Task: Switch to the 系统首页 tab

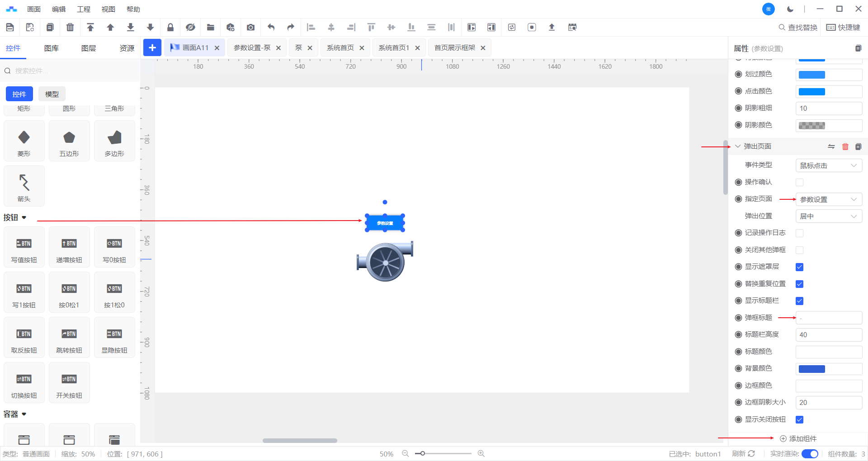Action: pyautogui.click(x=340, y=48)
